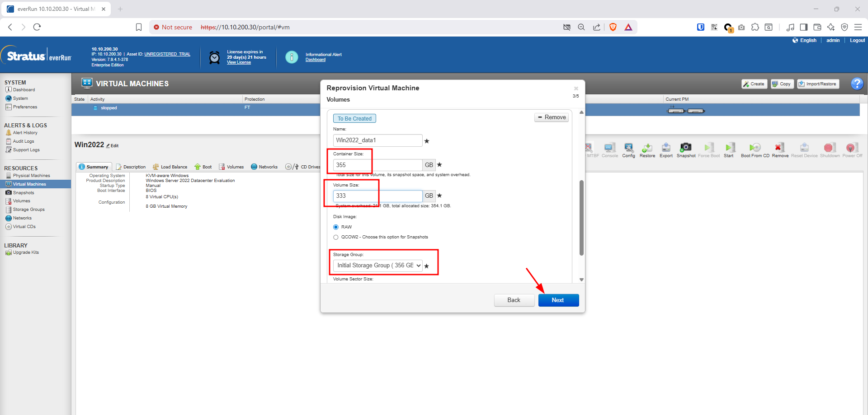868x415 pixels.
Task: Open the Storage Group dropdown
Action: click(378, 266)
